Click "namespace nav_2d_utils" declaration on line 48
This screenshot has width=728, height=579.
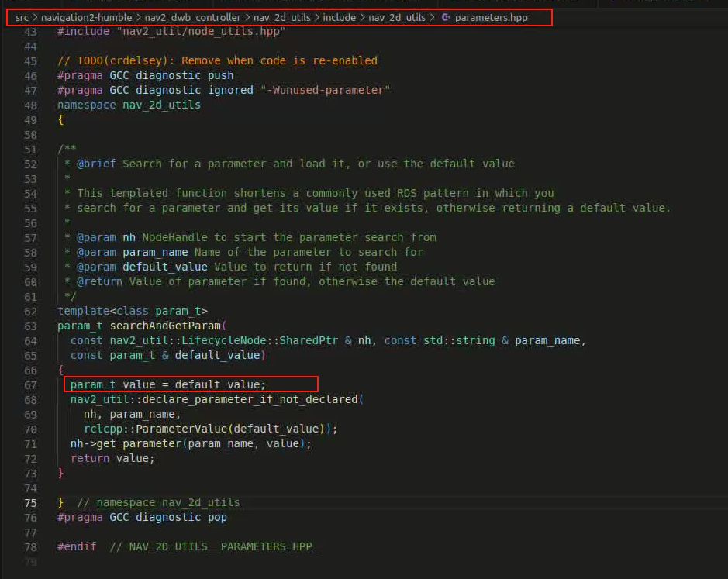click(129, 105)
